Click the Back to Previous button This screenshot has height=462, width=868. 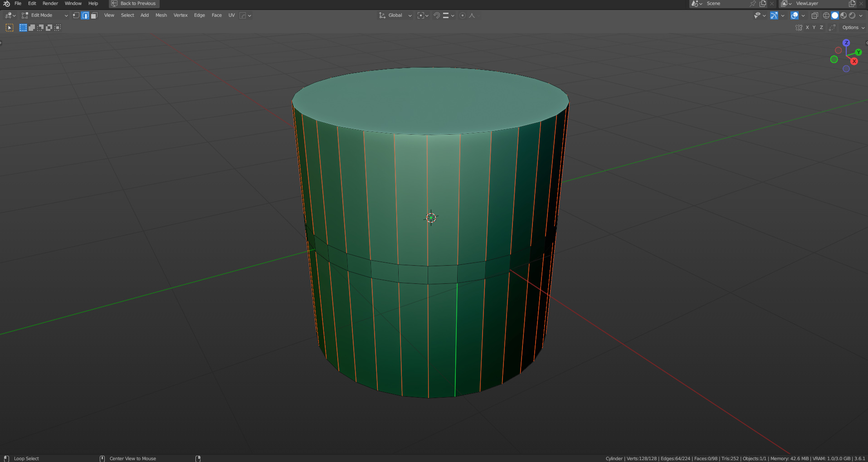134,4
